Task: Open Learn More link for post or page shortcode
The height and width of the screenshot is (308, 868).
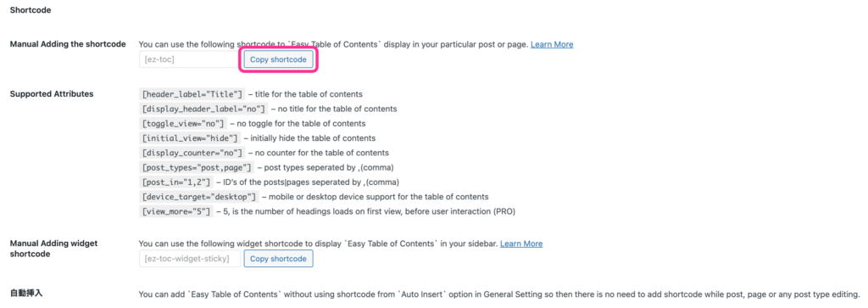Action: tap(552, 44)
